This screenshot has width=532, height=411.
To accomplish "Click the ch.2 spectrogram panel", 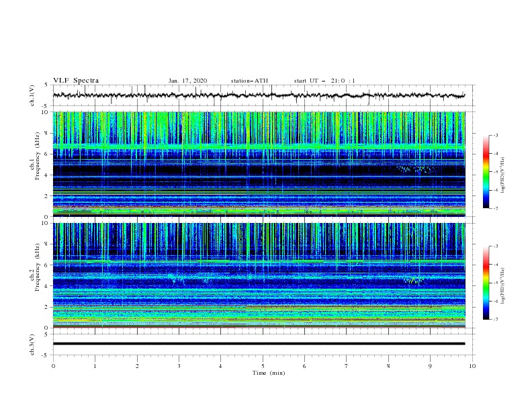I will click(259, 275).
